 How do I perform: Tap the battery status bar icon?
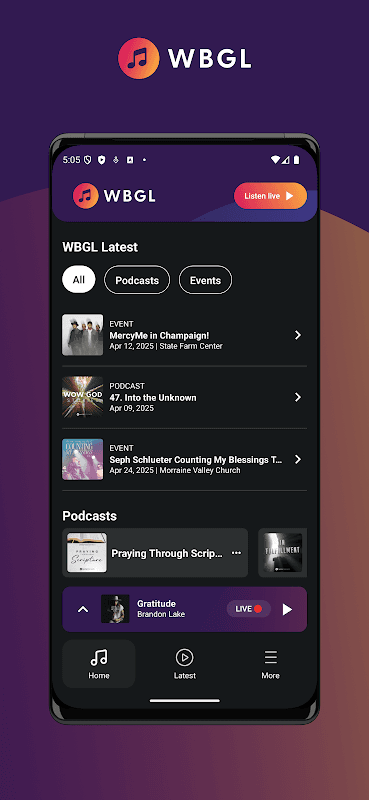[297, 160]
